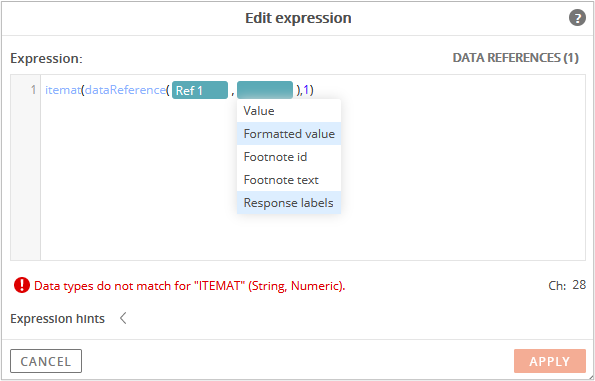Image resolution: width=595 pixels, height=381 pixels.
Task: Click the itemat function text
Action: click(63, 90)
